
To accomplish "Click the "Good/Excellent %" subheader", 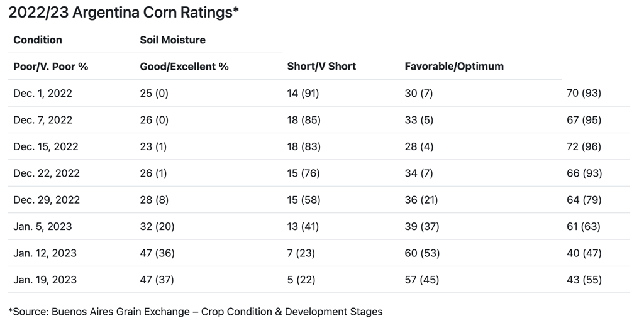I will point(184,66).
